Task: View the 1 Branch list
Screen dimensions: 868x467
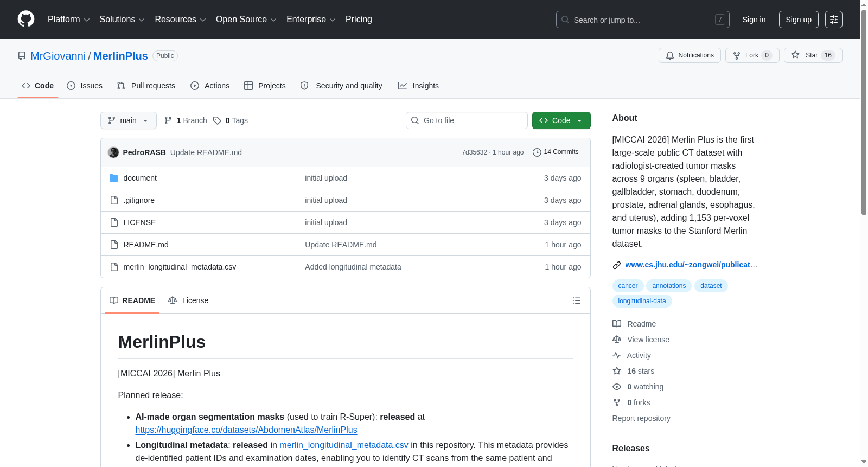Action: 186,120
